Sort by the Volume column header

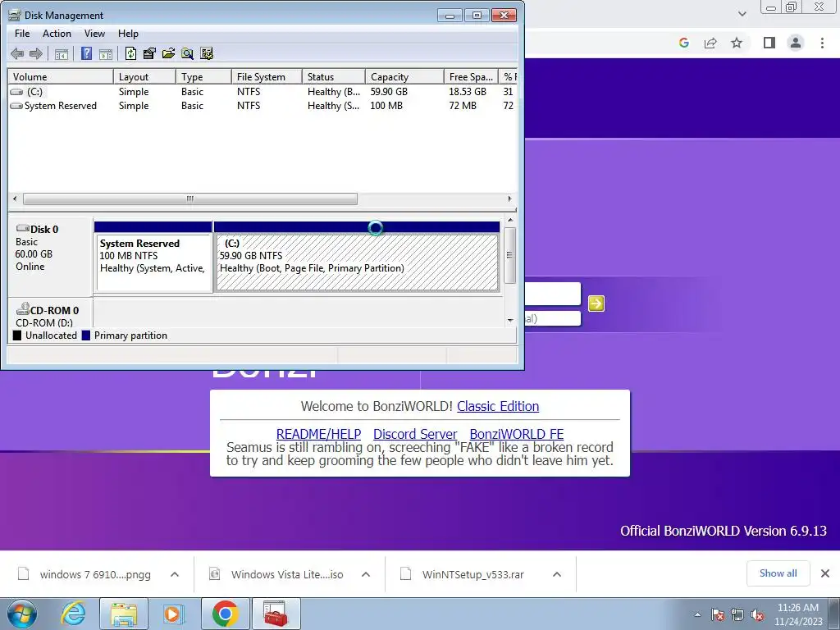tap(61, 76)
